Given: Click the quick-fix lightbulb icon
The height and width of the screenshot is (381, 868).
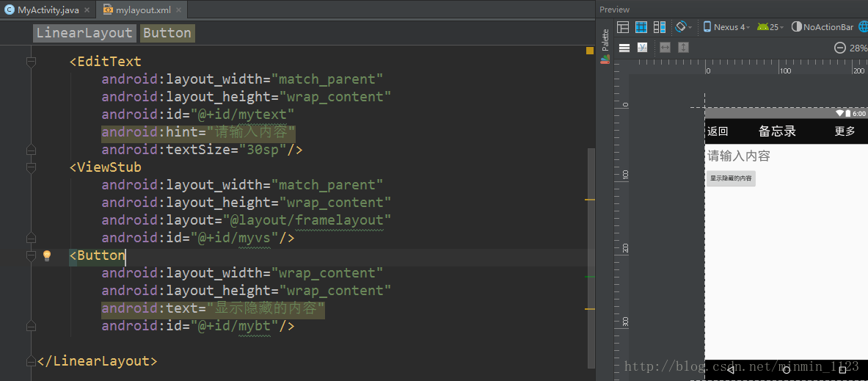Looking at the screenshot, I should point(47,255).
